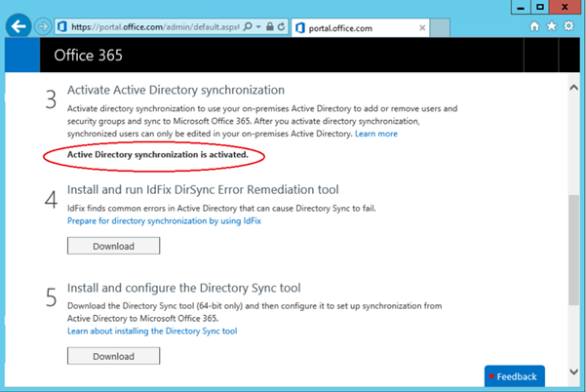The image size is (586, 392).
Task: Open Learn about installing the Directory Sync tool
Action: point(152,332)
